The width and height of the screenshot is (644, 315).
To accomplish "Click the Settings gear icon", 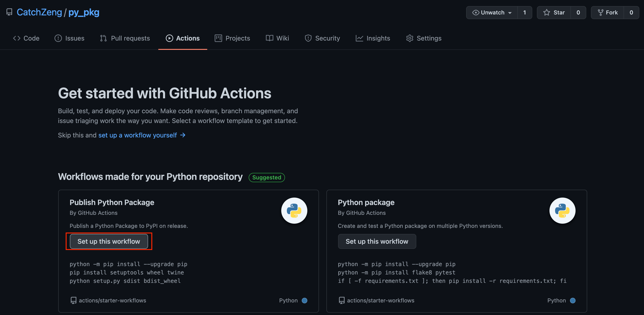I will click(410, 38).
